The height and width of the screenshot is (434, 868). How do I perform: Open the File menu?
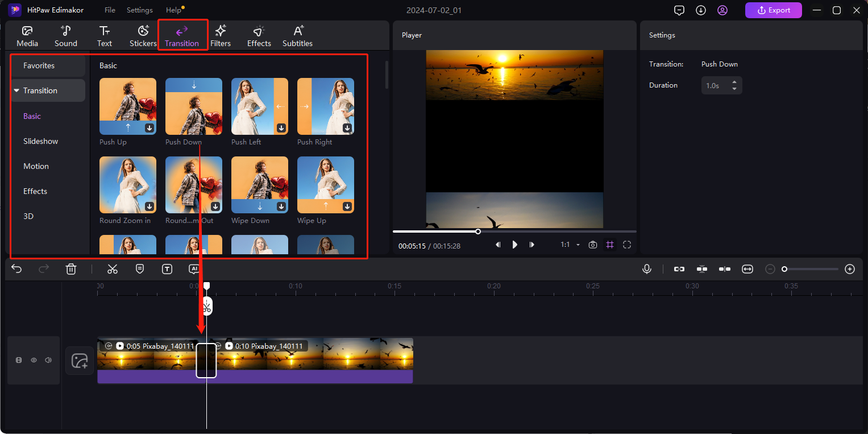pyautogui.click(x=110, y=10)
